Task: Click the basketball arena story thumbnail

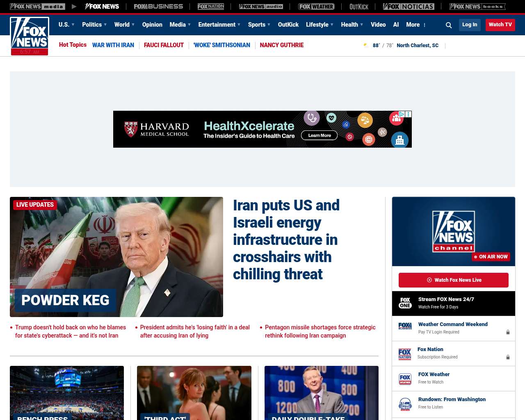Action: (67, 393)
